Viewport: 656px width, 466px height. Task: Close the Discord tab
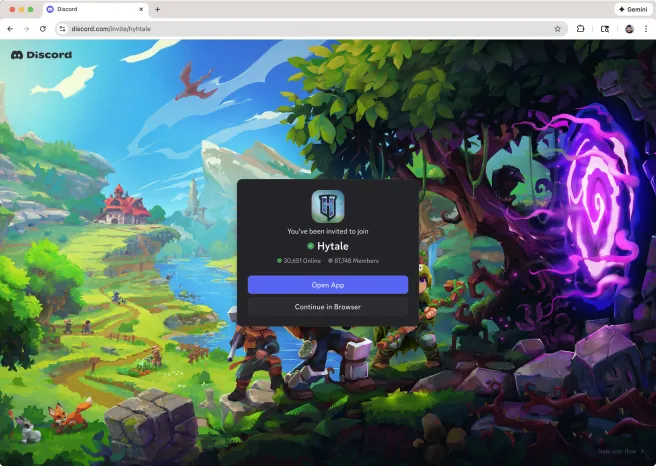click(x=141, y=9)
